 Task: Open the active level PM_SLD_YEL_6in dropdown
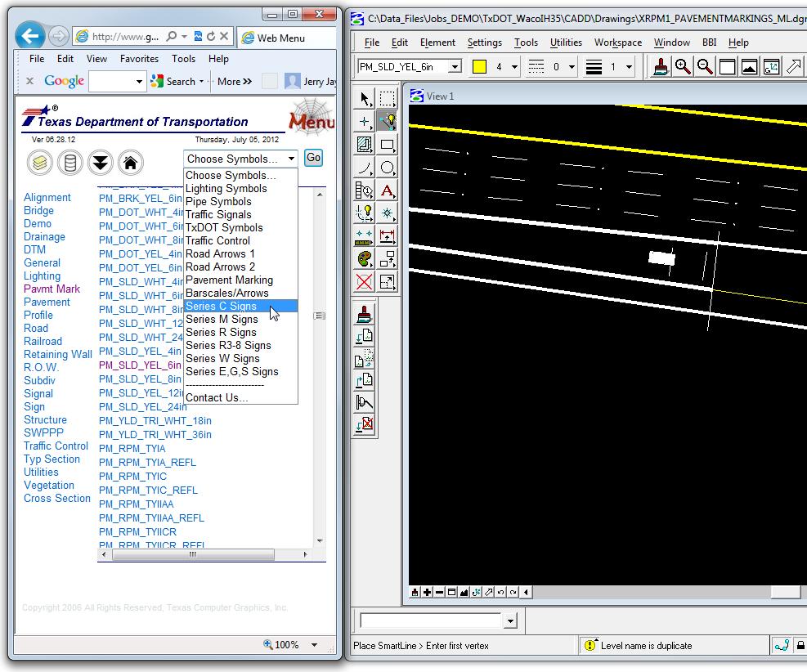tap(455, 67)
